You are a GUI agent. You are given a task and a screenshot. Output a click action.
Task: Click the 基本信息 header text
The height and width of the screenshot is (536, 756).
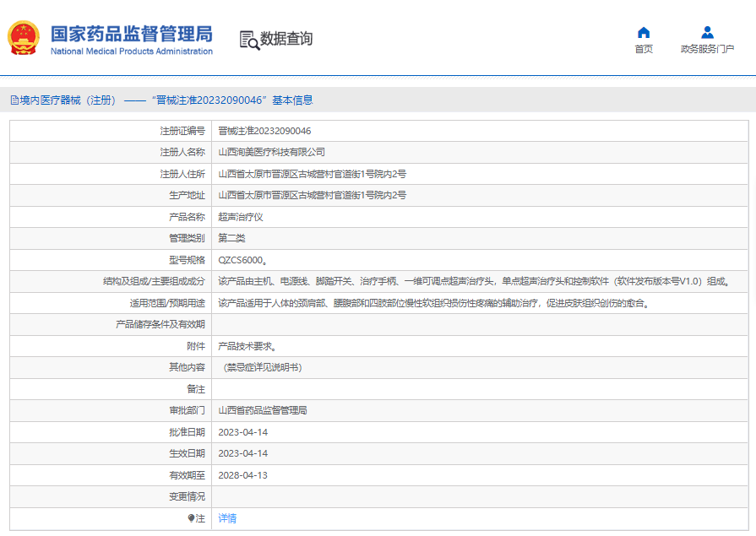(292, 100)
